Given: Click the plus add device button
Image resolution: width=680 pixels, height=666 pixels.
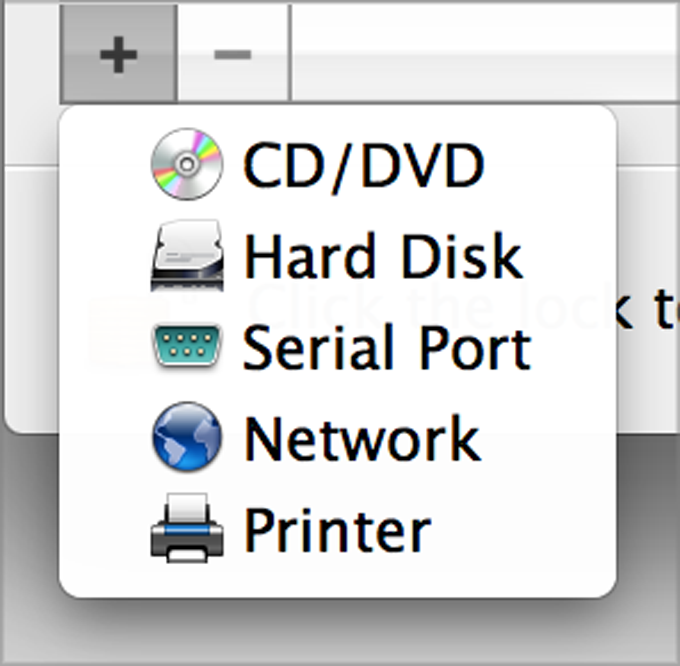Looking at the screenshot, I should pos(118,55).
